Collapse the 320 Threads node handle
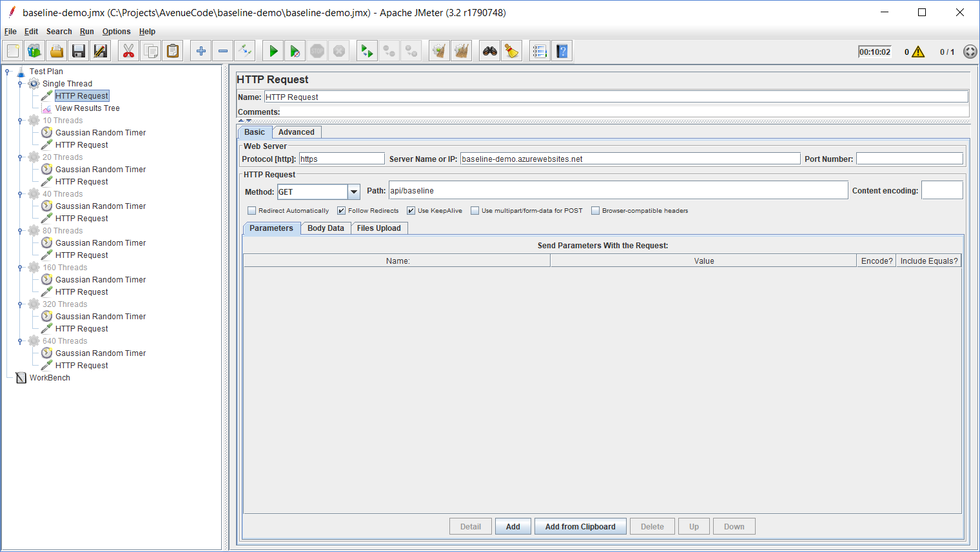The height and width of the screenshot is (552, 980). click(21, 304)
